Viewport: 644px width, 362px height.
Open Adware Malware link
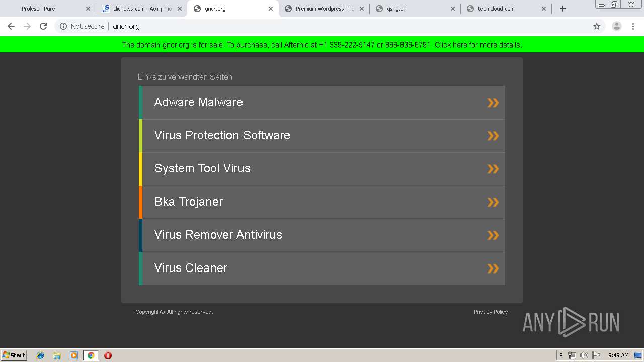pyautogui.click(x=322, y=103)
